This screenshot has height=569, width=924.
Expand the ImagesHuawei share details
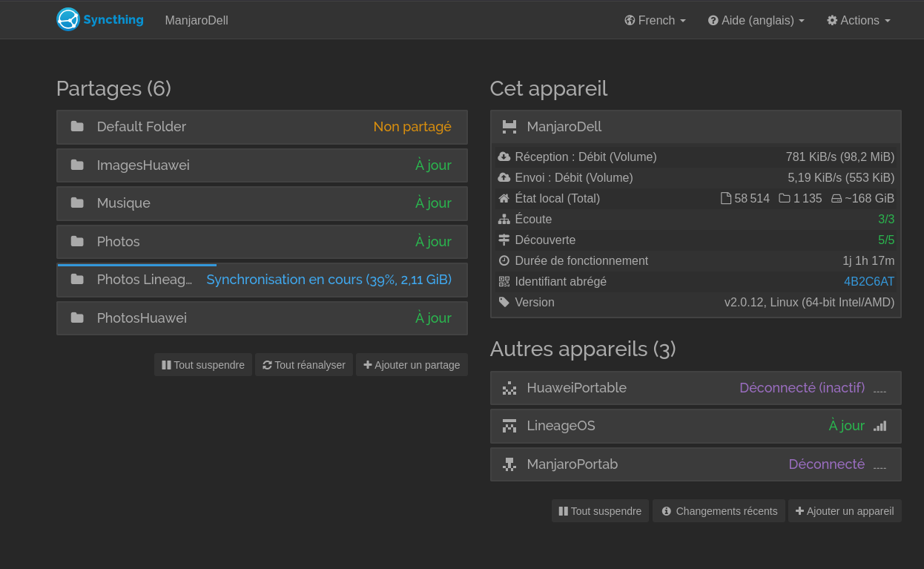(x=262, y=165)
